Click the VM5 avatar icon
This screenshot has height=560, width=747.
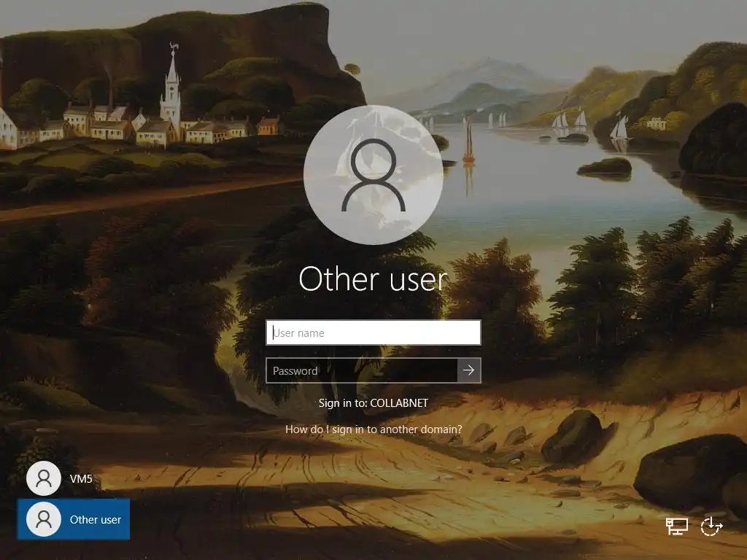[x=43, y=478]
